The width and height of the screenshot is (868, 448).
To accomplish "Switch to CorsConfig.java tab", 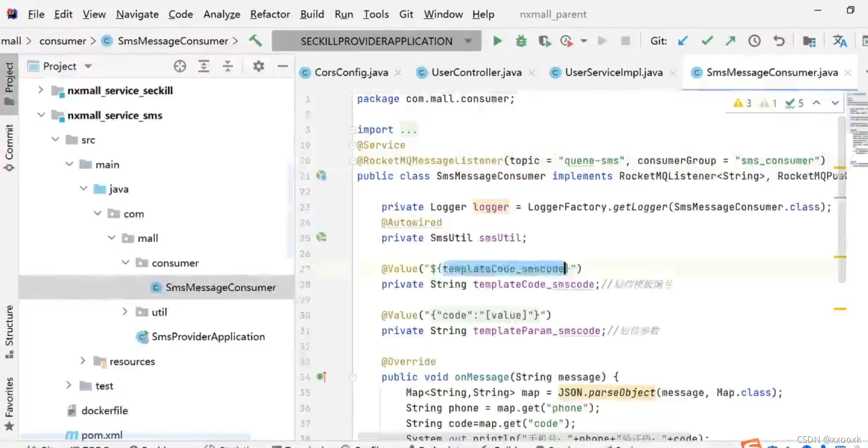I will click(x=351, y=72).
